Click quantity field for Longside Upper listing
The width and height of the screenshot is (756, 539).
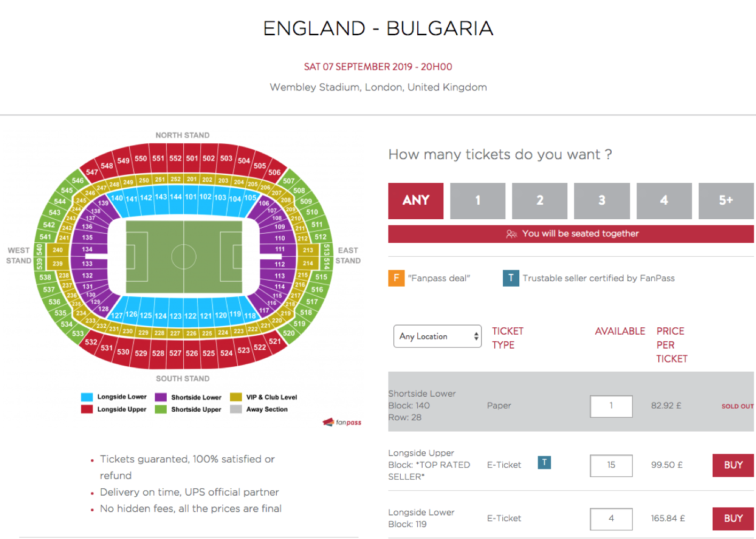(x=611, y=465)
